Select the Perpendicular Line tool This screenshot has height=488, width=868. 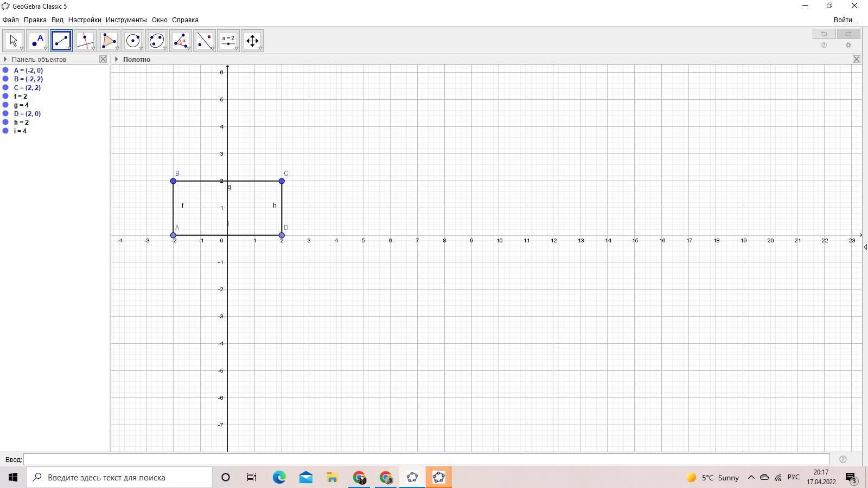85,41
